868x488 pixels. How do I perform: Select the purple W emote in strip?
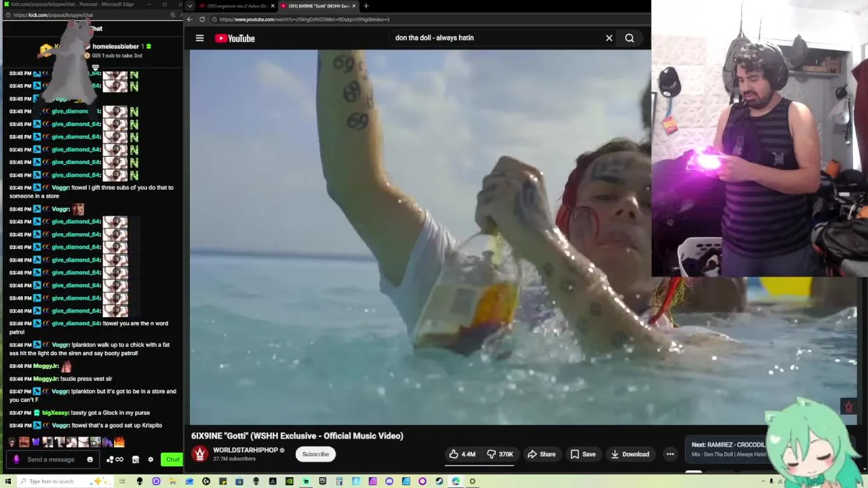click(x=36, y=442)
